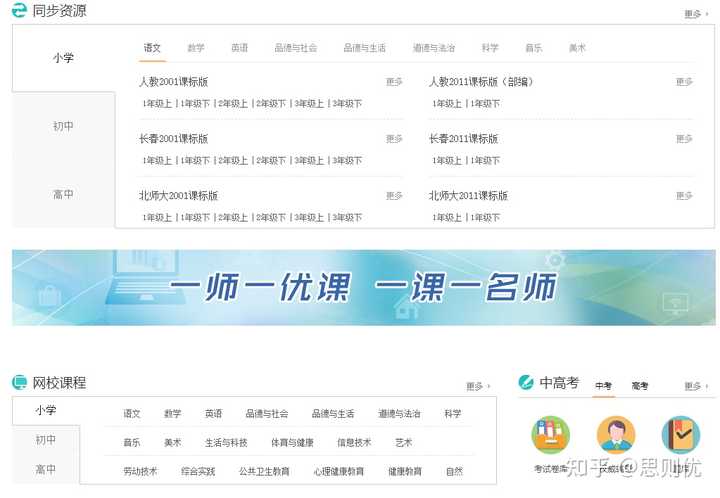Viewport: 720px width, 498px height.
Task: Open 健康教育 course in 网校课程
Action: [x=405, y=471]
